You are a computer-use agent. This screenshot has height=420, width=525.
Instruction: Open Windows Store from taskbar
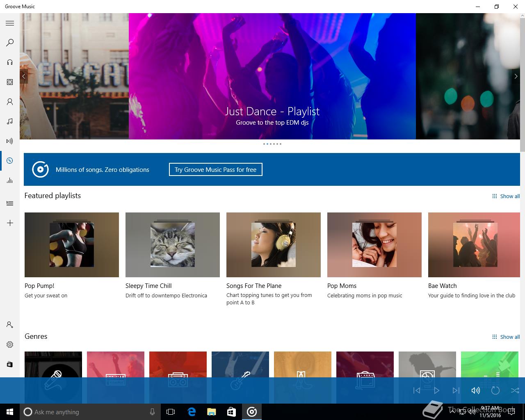click(x=232, y=412)
